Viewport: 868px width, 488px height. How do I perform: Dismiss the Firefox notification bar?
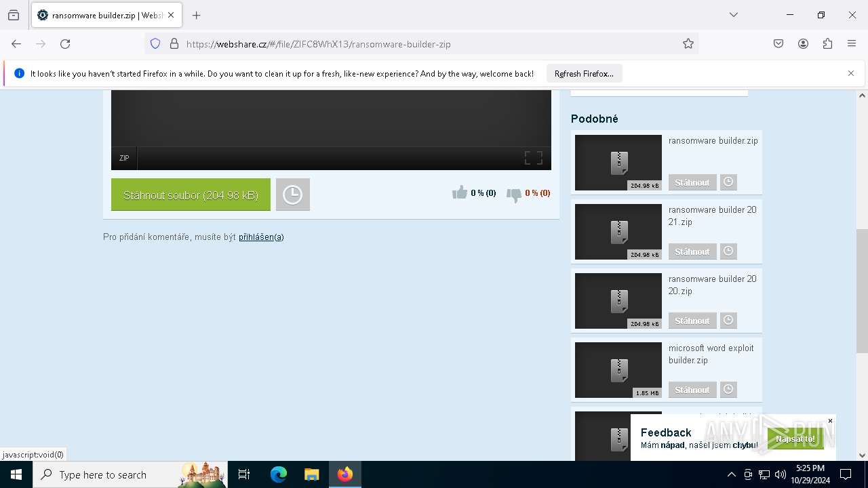pyautogui.click(x=851, y=73)
